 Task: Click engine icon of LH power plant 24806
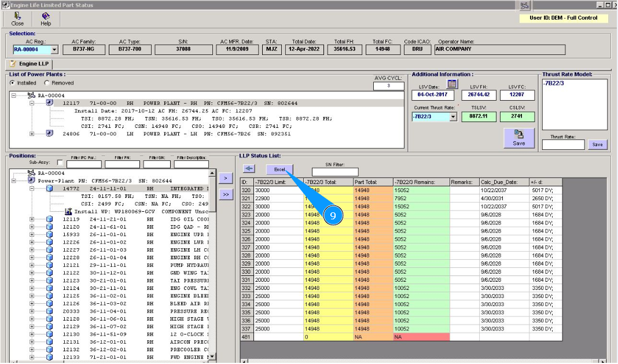(50, 134)
